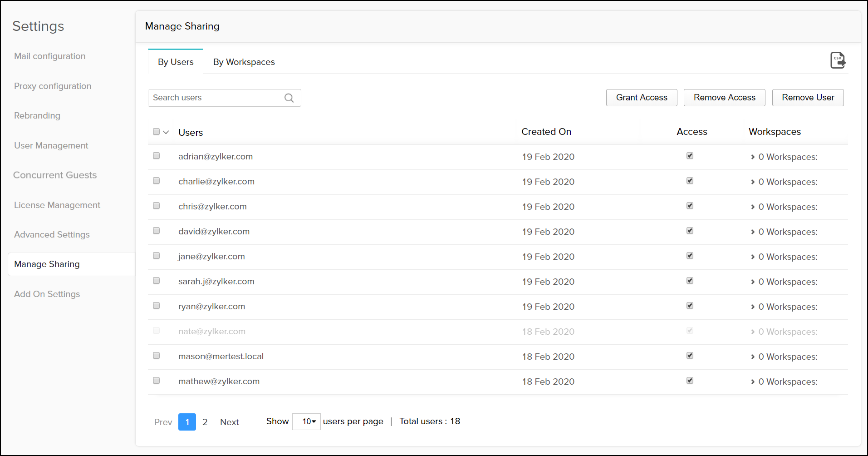Switch to the By Workspaces tab
The image size is (868, 456).
coord(244,62)
